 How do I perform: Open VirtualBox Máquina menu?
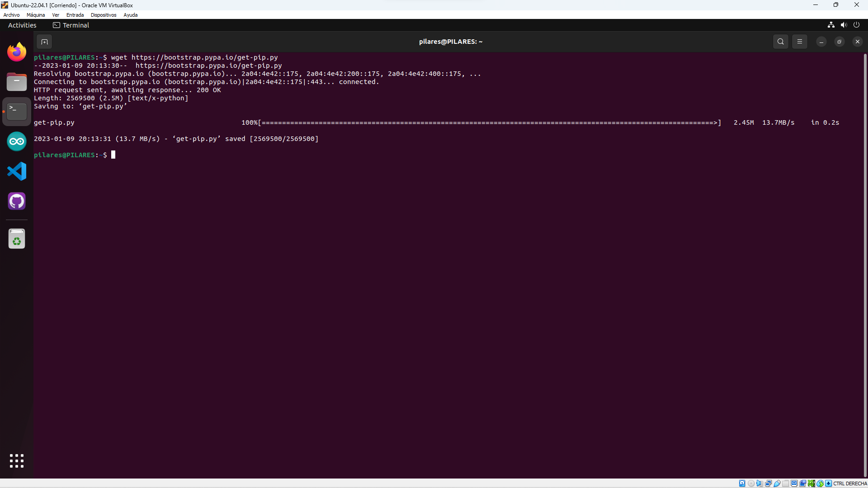coord(36,15)
